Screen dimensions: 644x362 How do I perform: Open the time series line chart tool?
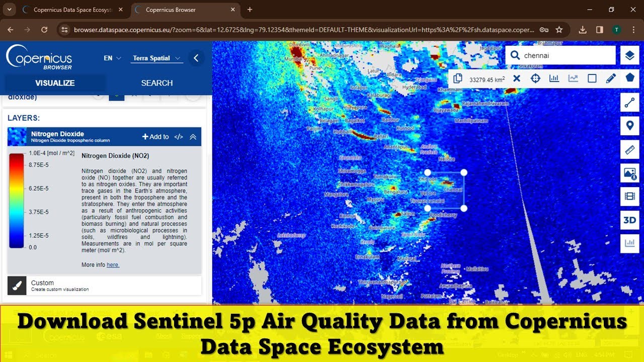pyautogui.click(x=573, y=78)
